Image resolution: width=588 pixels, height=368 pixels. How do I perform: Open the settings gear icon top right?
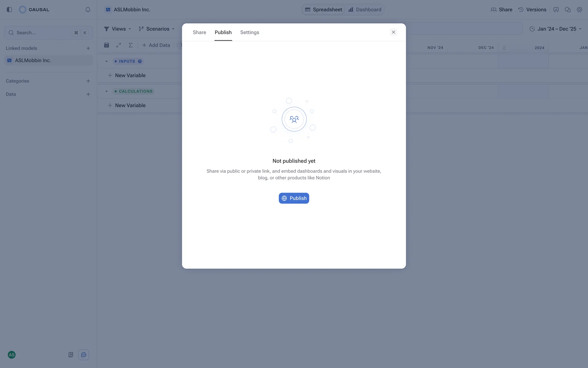579,10
